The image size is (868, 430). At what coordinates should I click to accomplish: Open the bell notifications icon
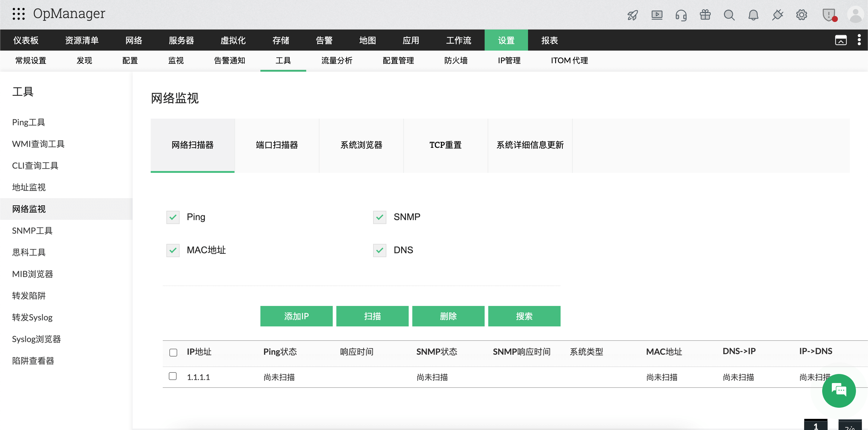[x=753, y=15]
